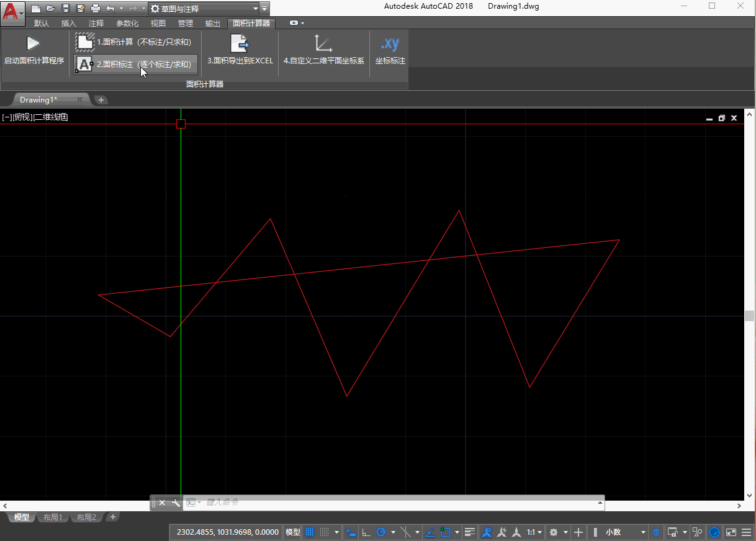
Task: Select 4.自定义二维平面坐标系 tool
Action: click(323, 43)
